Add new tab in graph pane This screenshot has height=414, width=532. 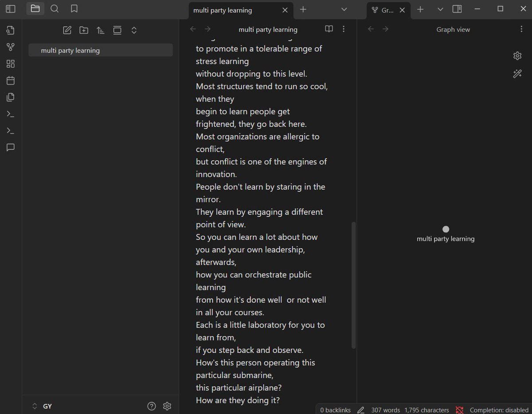coord(421,9)
